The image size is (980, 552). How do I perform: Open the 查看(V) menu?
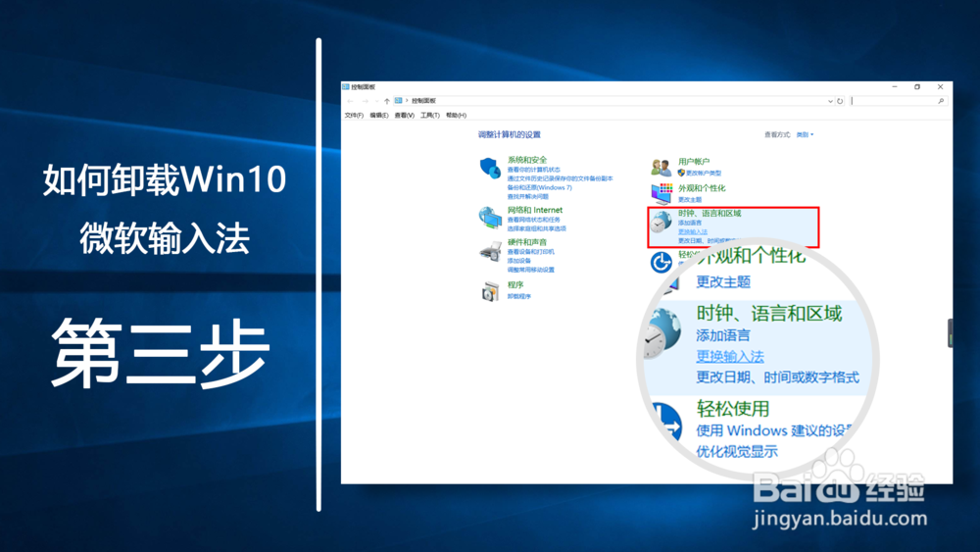[405, 115]
